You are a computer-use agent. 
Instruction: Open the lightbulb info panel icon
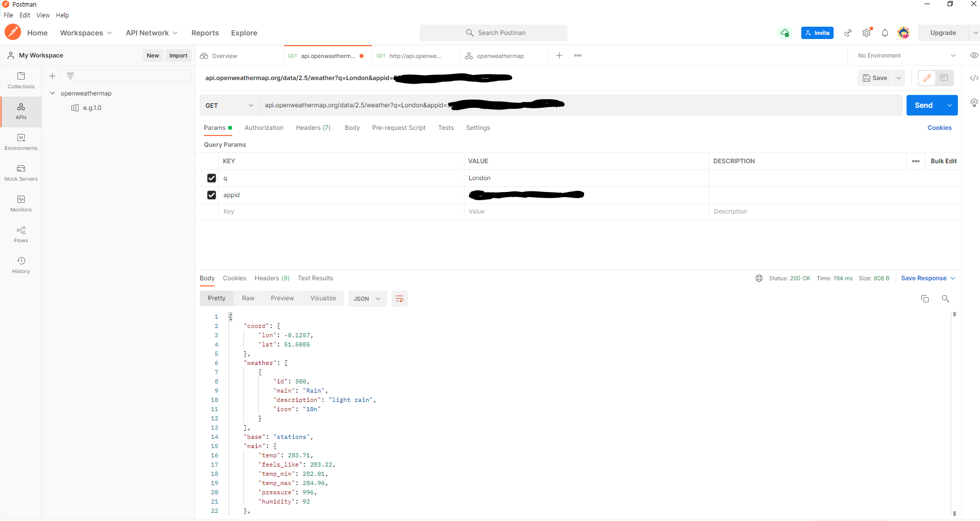[x=974, y=103]
